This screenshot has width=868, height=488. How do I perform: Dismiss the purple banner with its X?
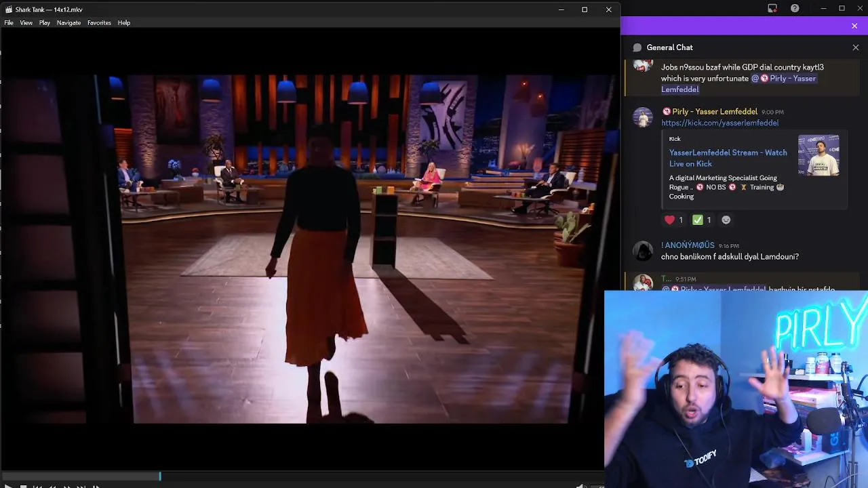tap(854, 26)
